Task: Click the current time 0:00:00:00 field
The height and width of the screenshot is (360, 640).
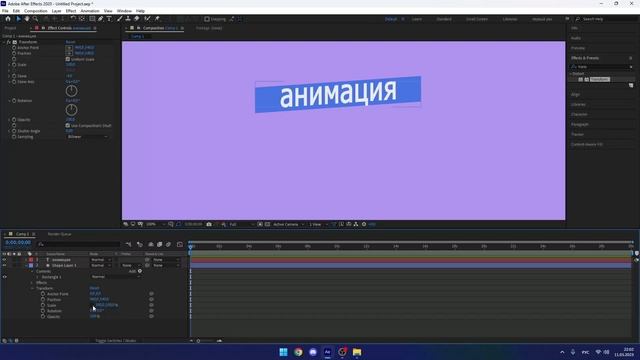Action: click(18, 242)
